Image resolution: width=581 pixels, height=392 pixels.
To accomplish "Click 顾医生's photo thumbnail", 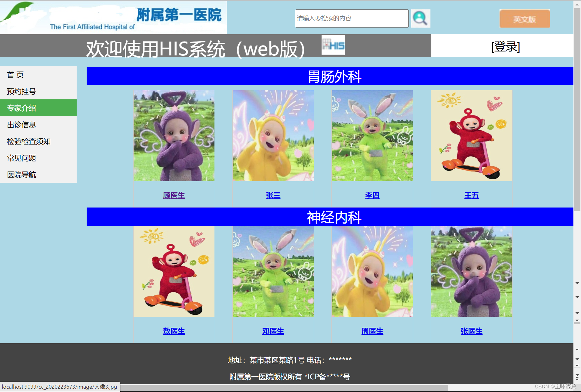I will [174, 135].
